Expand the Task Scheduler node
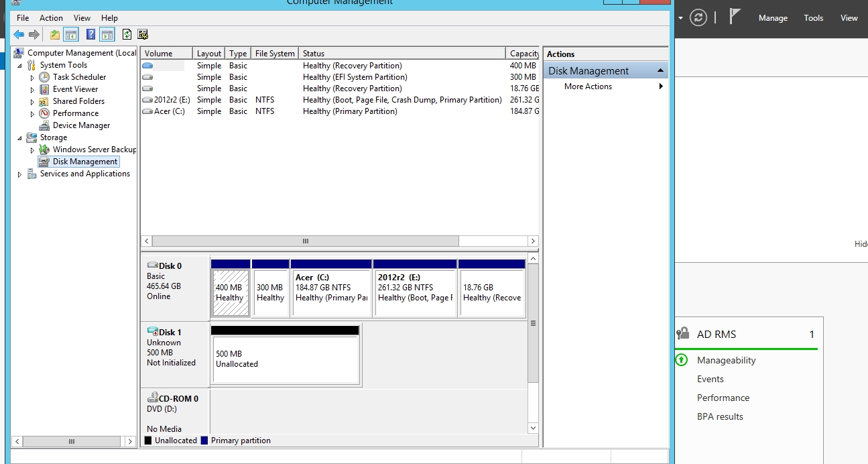Image resolution: width=868 pixels, height=464 pixels. pyautogui.click(x=32, y=78)
